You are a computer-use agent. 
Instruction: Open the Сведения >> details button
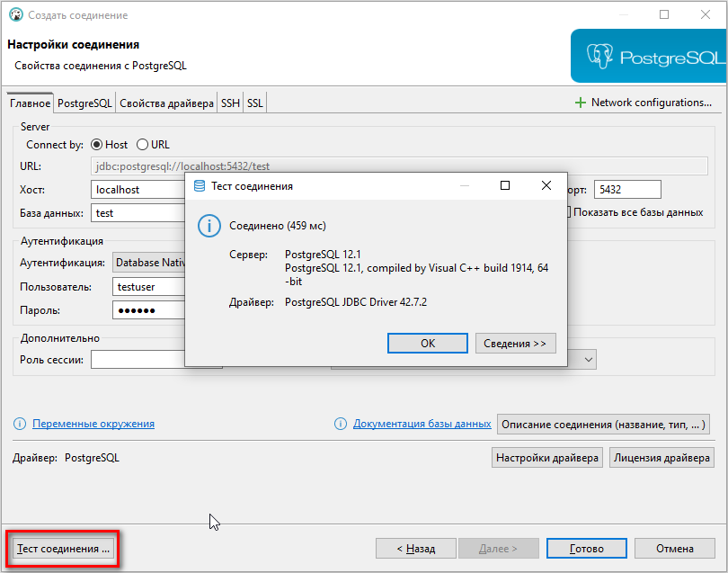point(515,344)
